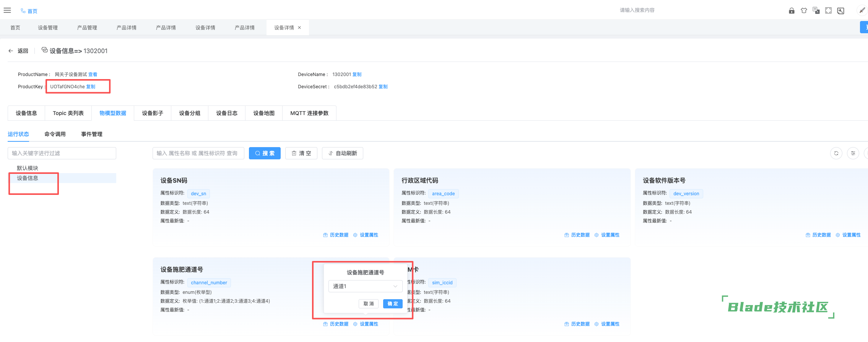Click the back arrow 返回
868x342 pixels.
coord(18,51)
